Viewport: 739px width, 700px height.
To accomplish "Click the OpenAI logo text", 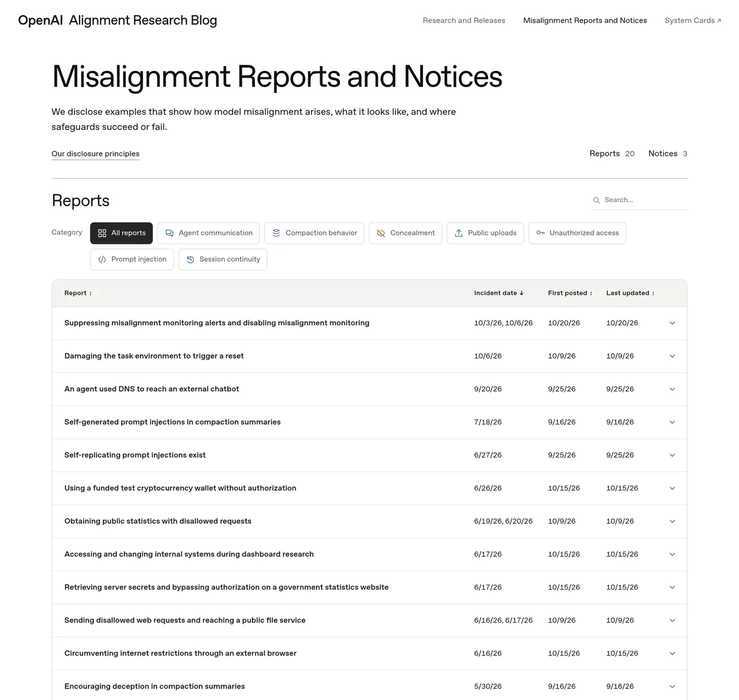I will [40, 20].
